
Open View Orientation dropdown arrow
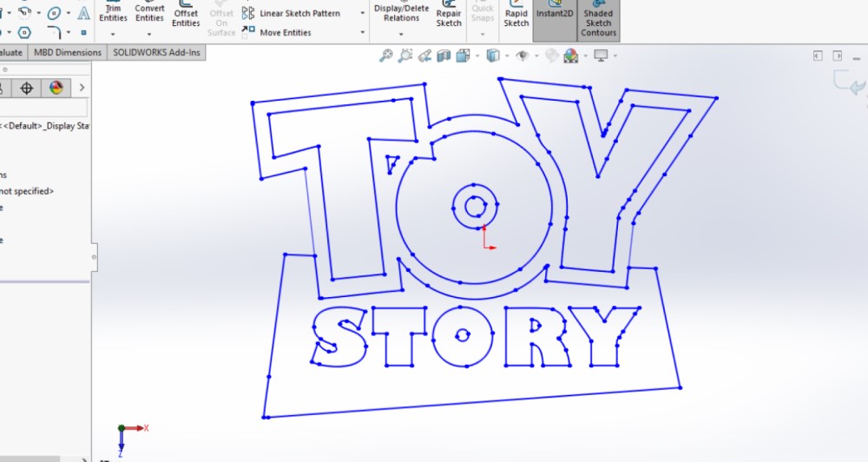coord(477,56)
